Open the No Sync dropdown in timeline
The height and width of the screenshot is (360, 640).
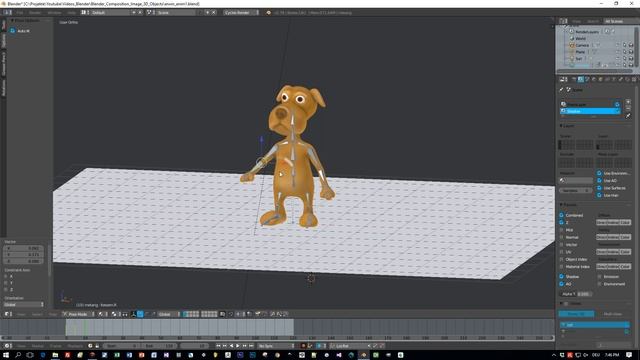pos(276,346)
